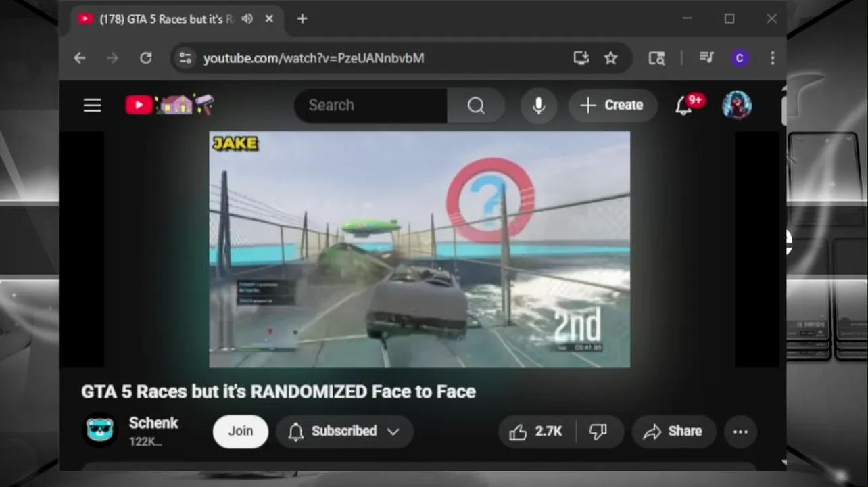Open site information icon in address bar

(185, 58)
